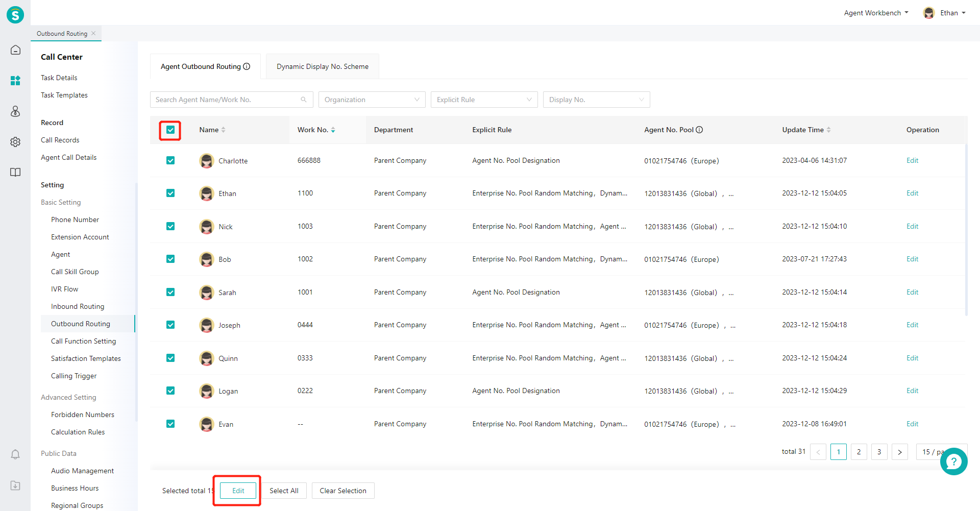The image size is (980, 511).
Task: Click Nick's avatar
Action: [206, 227]
